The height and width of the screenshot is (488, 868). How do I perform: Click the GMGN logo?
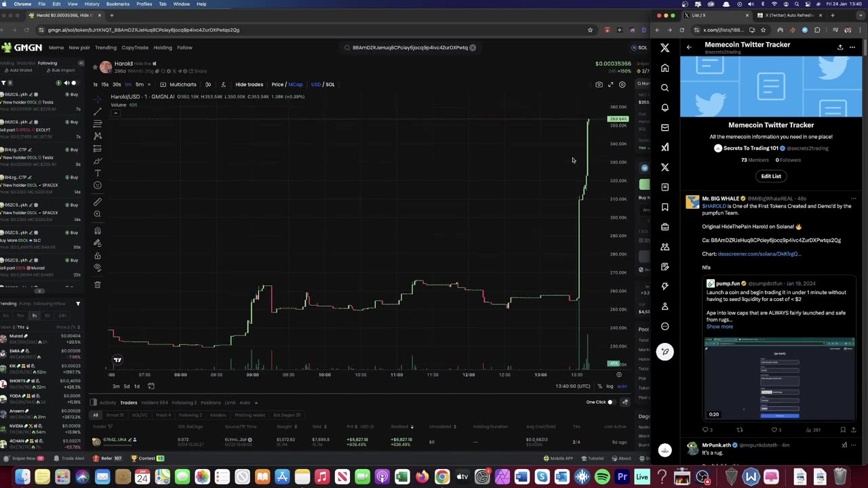[22, 47]
